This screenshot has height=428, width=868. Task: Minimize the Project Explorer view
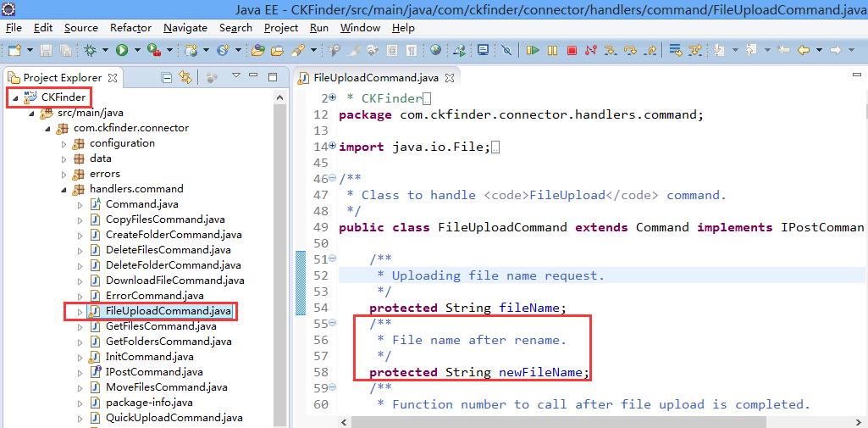click(253, 76)
